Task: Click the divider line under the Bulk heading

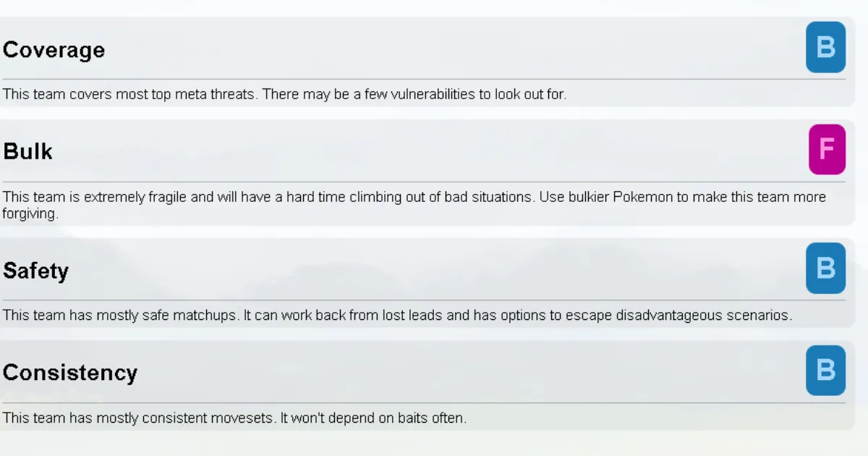Action: [423, 182]
